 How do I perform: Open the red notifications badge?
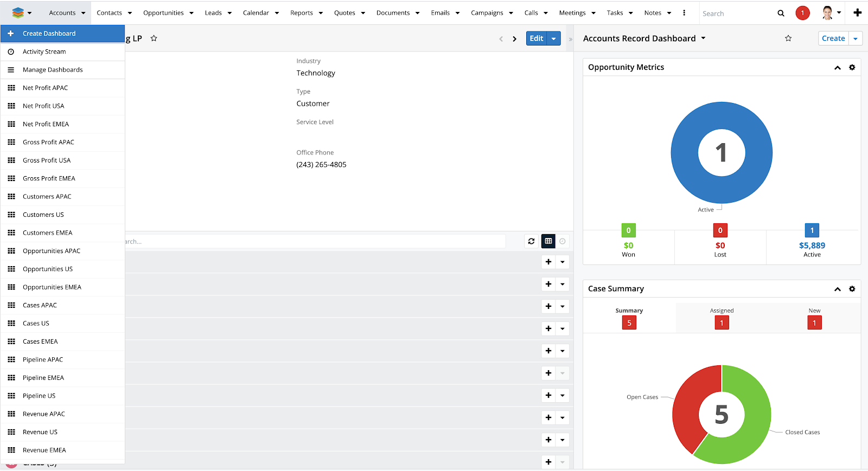coord(802,13)
